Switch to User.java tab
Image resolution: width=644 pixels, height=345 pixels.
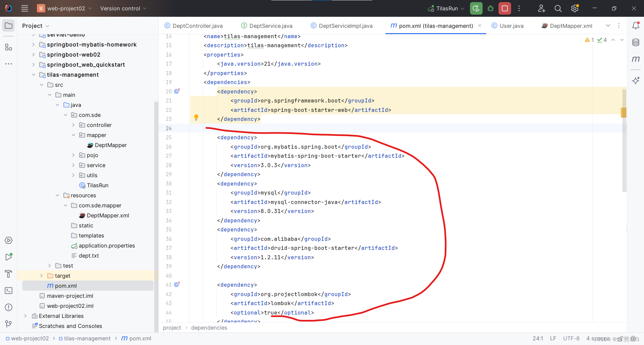point(507,26)
